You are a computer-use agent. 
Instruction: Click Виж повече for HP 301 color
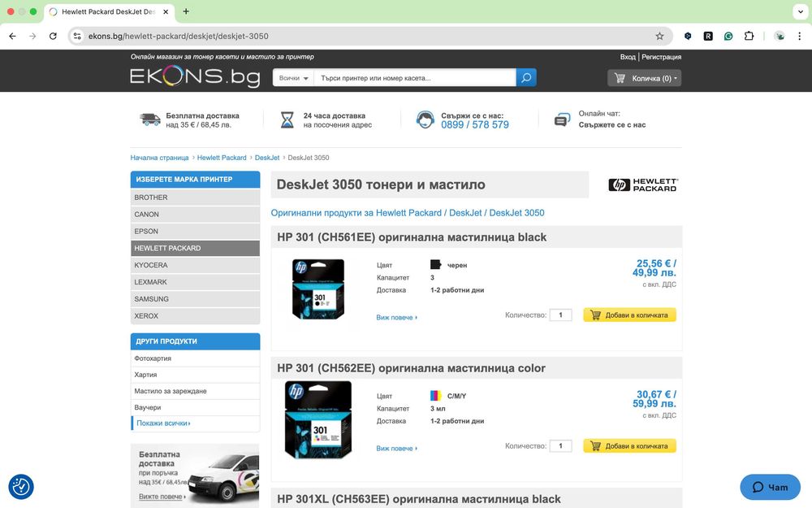tap(396, 449)
